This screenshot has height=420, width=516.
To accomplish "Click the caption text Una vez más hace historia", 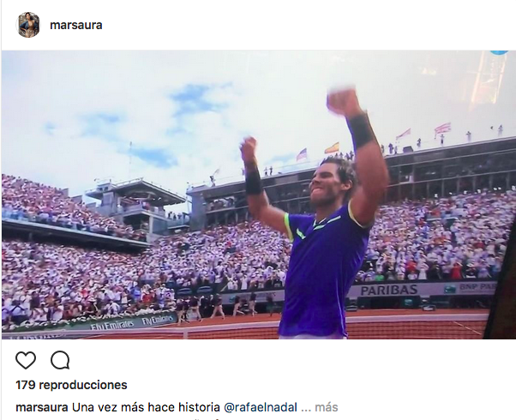I will point(146,407).
